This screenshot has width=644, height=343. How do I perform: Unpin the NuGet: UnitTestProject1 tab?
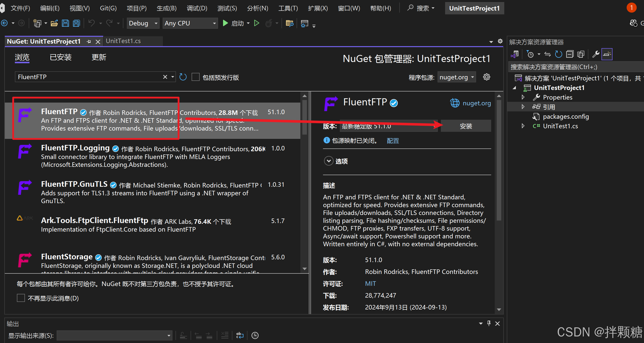pyautogui.click(x=89, y=41)
